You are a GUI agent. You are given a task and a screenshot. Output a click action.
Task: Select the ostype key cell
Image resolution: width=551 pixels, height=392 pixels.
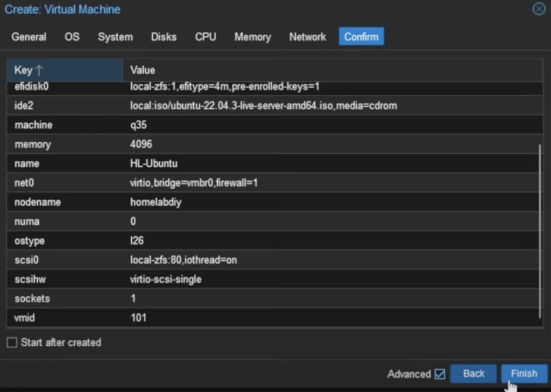click(x=65, y=241)
